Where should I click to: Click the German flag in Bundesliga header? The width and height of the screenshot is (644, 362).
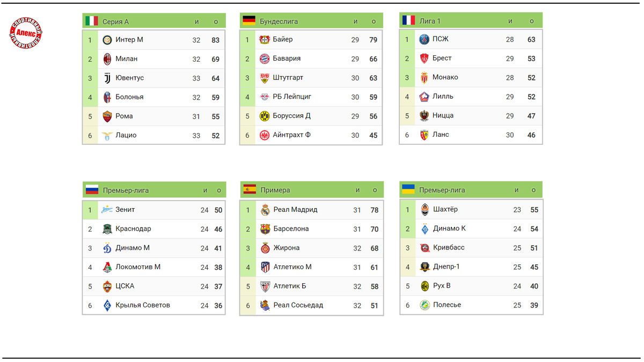tap(249, 21)
